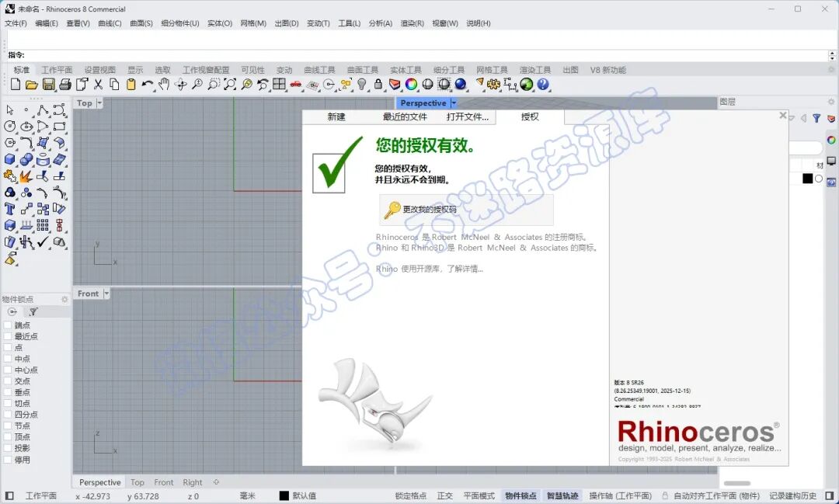This screenshot has height=504, width=839.
Task: Create a new file with the New icon
Action: point(16,85)
